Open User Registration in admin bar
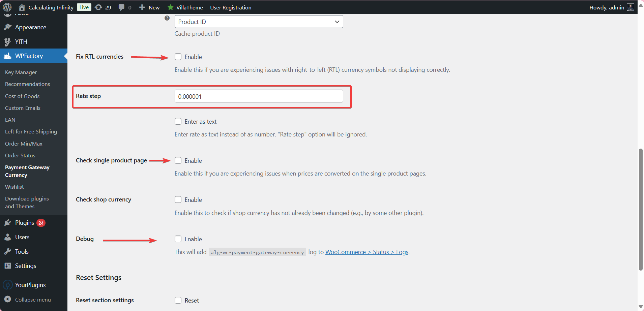Image resolution: width=644 pixels, height=311 pixels. 231,7
